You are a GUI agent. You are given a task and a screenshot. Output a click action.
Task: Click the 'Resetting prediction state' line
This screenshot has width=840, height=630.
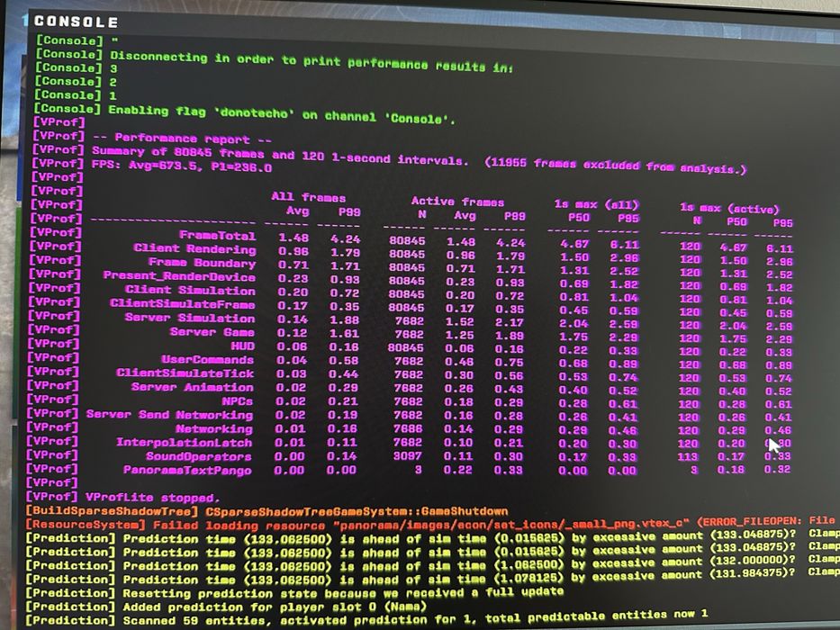pos(294,593)
